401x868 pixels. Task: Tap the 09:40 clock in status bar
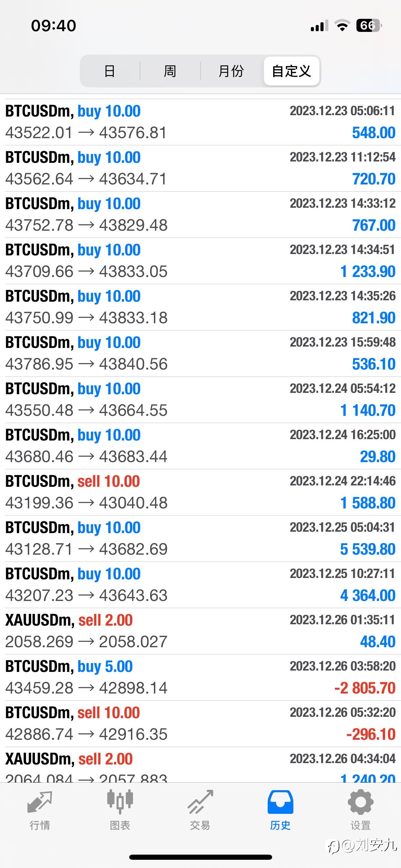54,26
